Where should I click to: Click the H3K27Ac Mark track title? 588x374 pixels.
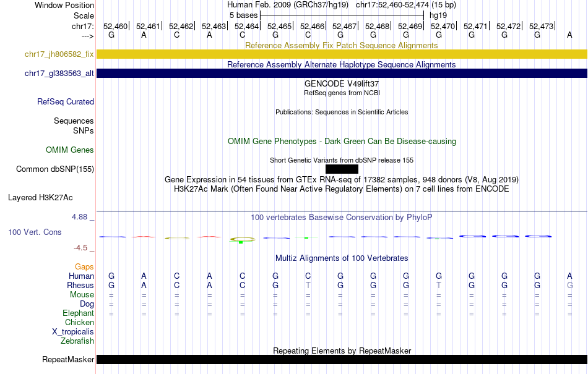[342, 189]
